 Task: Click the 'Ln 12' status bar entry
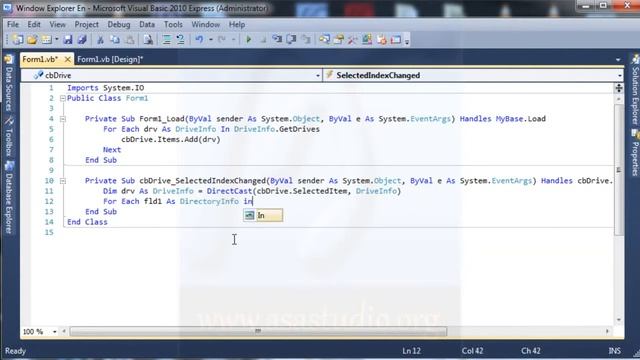[x=411, y=351]
